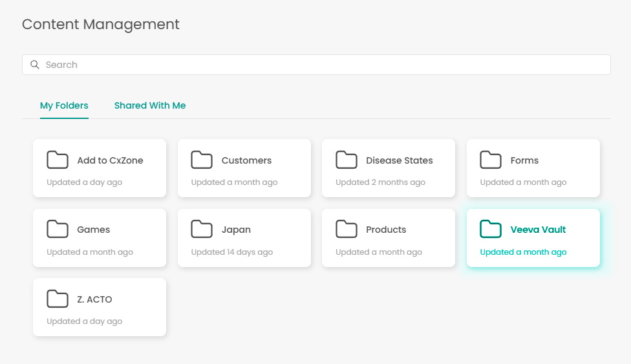The height and width of the screenshot is (364, 631).
Task: Click the magnifying glass search icon
Action: [x=35, y=65]
